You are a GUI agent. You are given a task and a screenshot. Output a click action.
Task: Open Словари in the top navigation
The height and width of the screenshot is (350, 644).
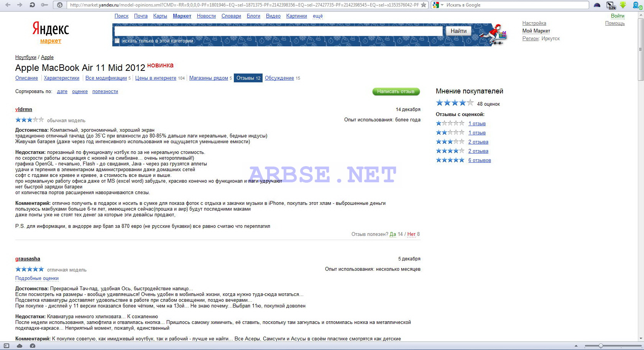point(231,16)
